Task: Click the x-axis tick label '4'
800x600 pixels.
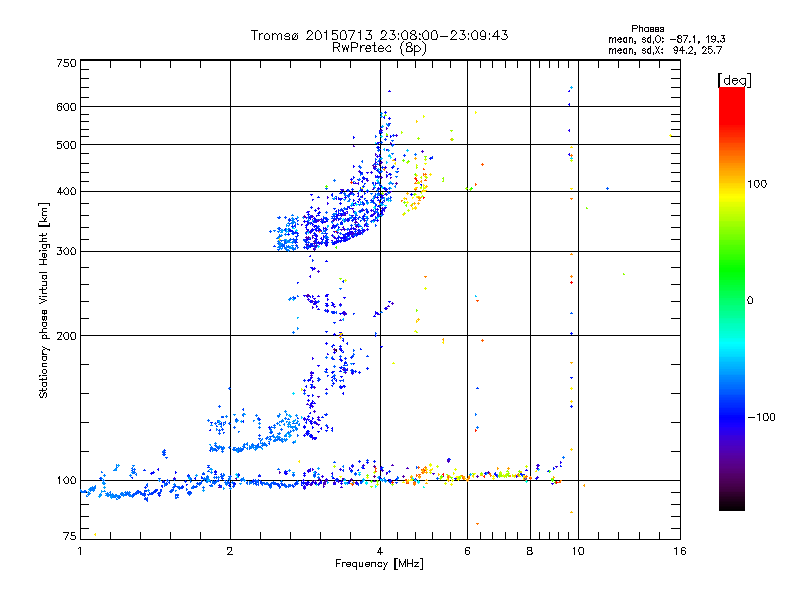Action: point(380,551)
